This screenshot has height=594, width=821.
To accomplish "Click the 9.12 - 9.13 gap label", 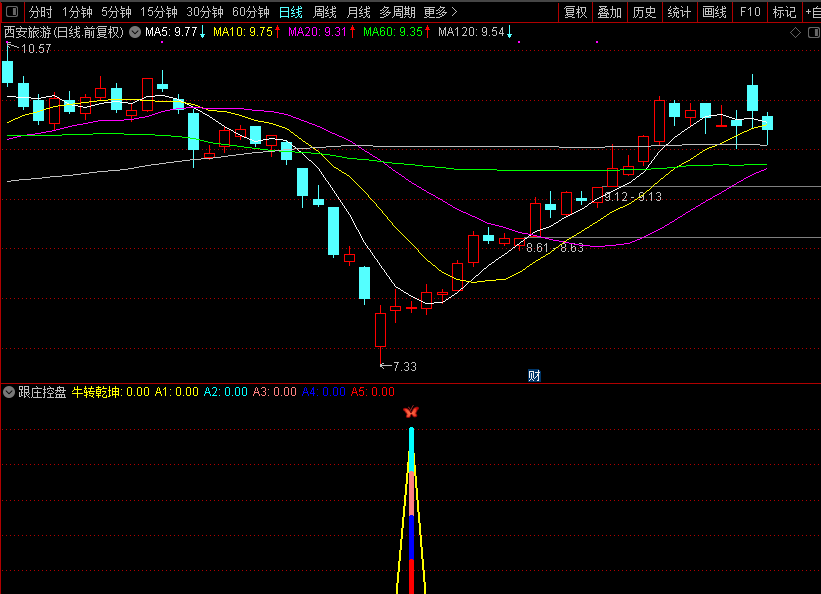I will 633,197.
